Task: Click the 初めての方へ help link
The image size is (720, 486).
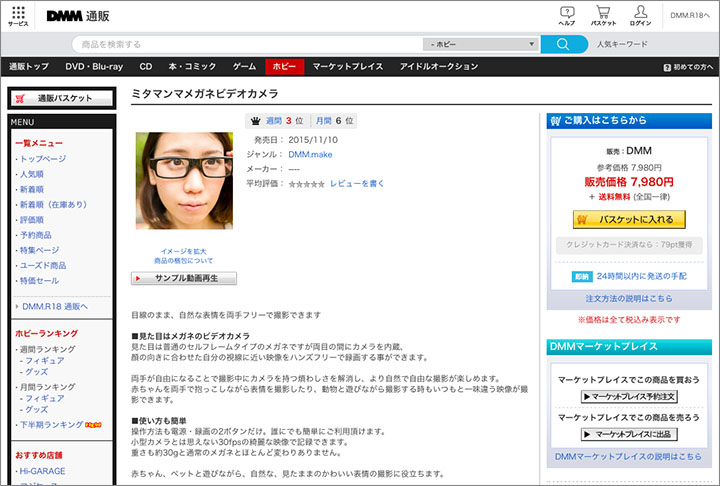Action: pos(688,67)
